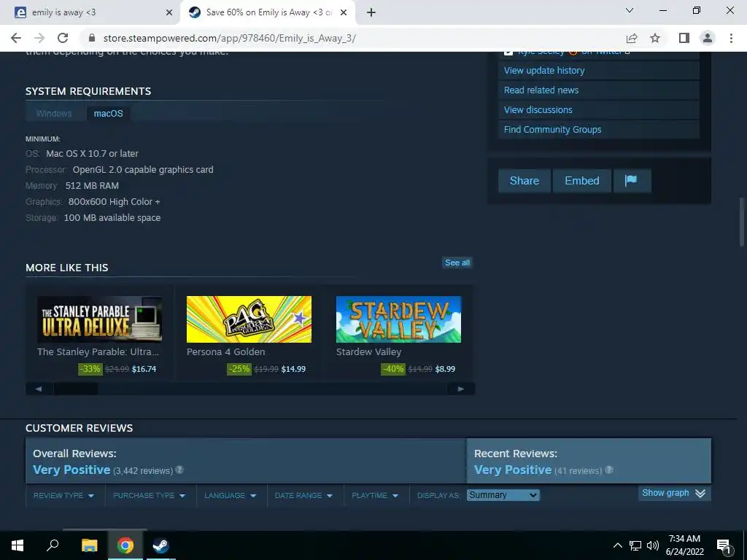Click the address bar URL field
This screenshot has height=560, width=747.
click(x=352, y=38)
